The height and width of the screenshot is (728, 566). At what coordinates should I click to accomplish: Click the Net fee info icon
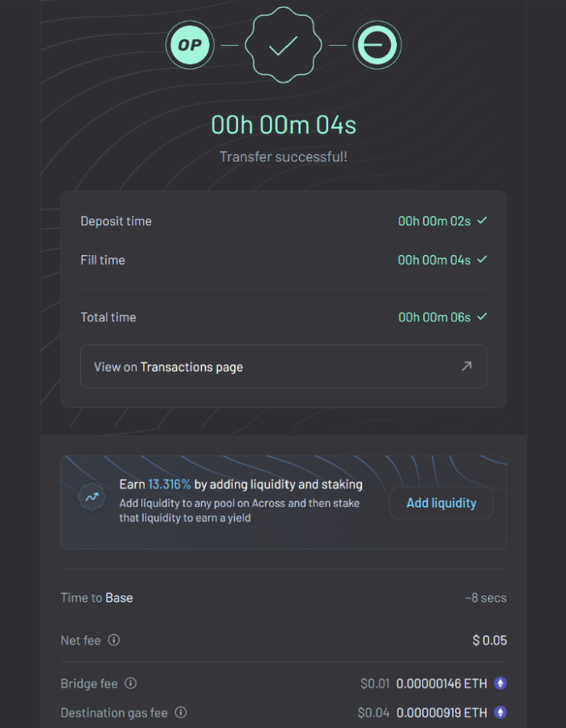click(x=114, y=640)
